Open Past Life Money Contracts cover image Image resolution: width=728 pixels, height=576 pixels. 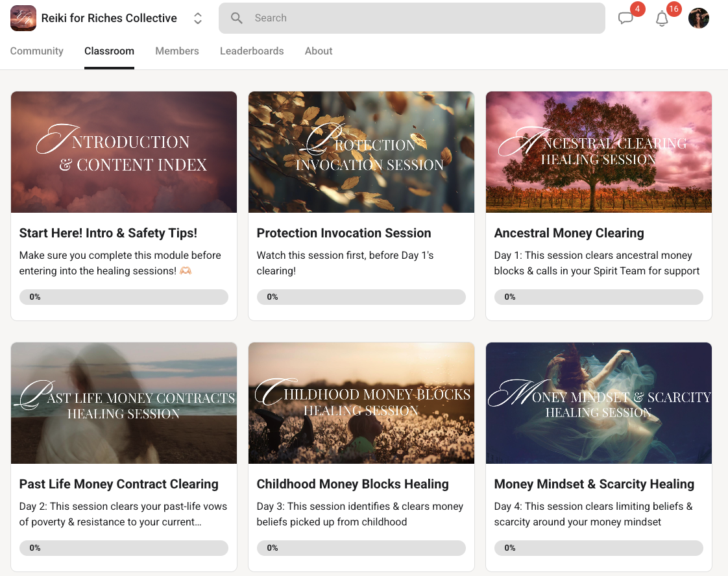(124, 403)
